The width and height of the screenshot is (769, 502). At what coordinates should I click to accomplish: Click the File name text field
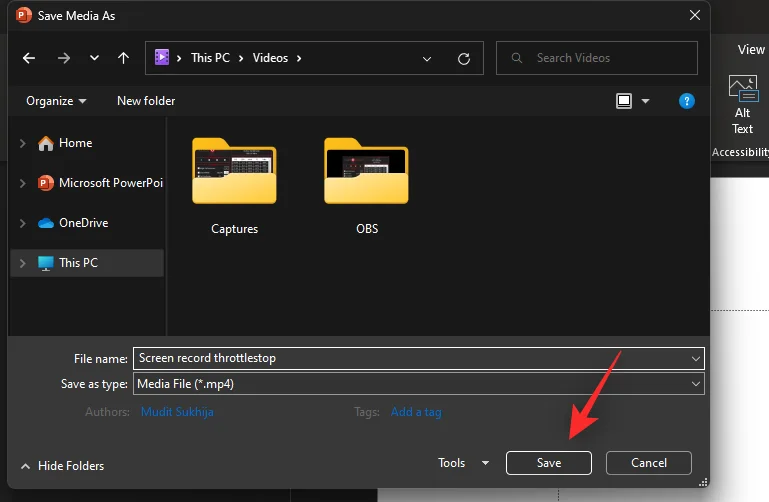pos(410,358)
